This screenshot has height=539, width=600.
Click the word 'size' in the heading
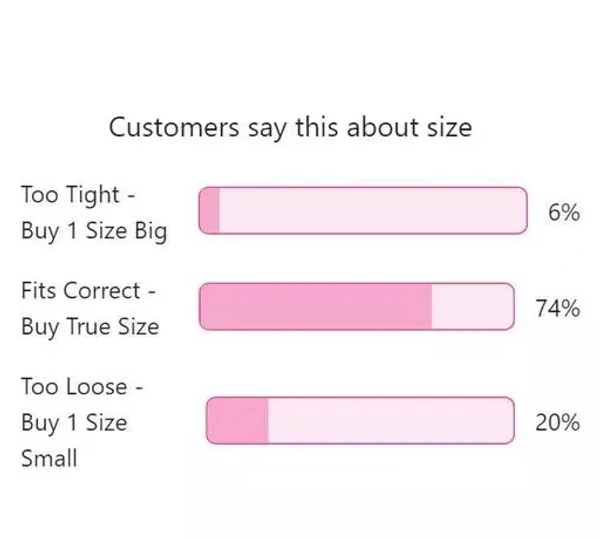coord(448,128)
